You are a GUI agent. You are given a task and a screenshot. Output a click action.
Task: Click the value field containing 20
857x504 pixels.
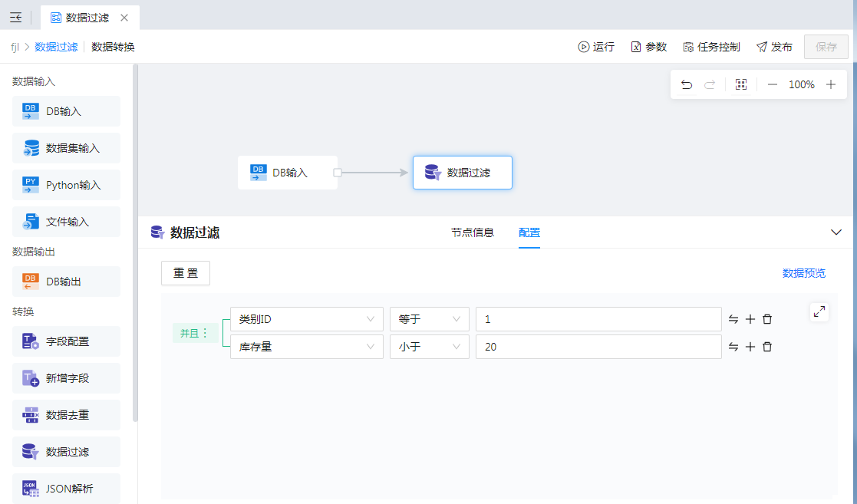(598, 347)
